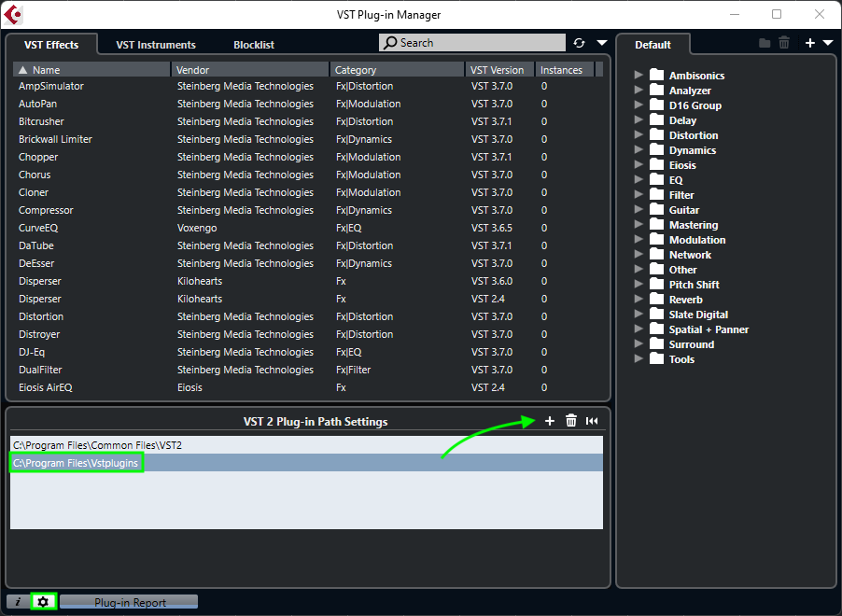Sort by Category column header
Image resolution: width=842 pixels, height=616 pixels.
click(397, 70)
